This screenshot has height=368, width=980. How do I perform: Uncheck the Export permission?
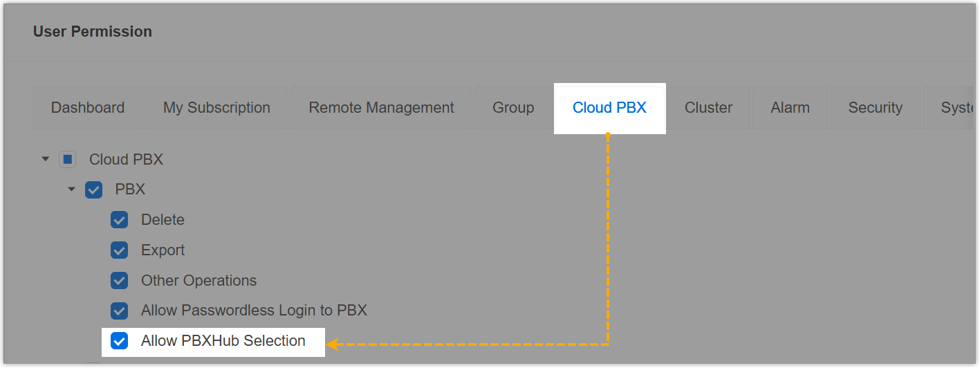[120, 250]
